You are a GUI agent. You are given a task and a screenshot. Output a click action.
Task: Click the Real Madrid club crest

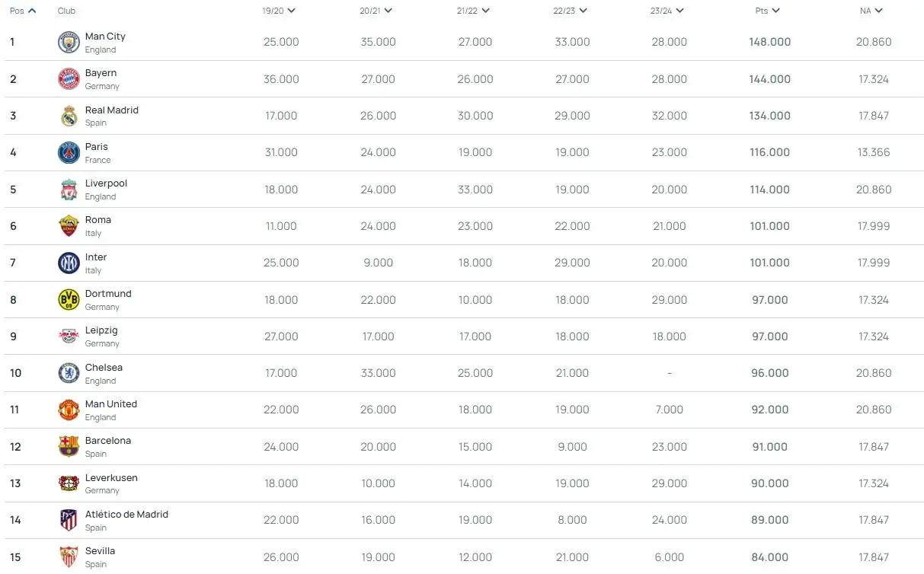coord(69,116)
